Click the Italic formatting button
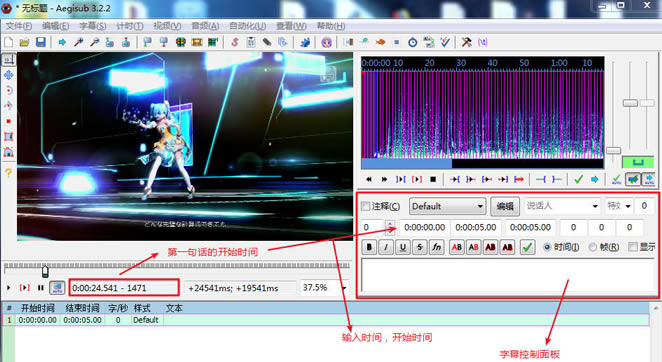This screenshot has height=362, width=662. [386, 247]
